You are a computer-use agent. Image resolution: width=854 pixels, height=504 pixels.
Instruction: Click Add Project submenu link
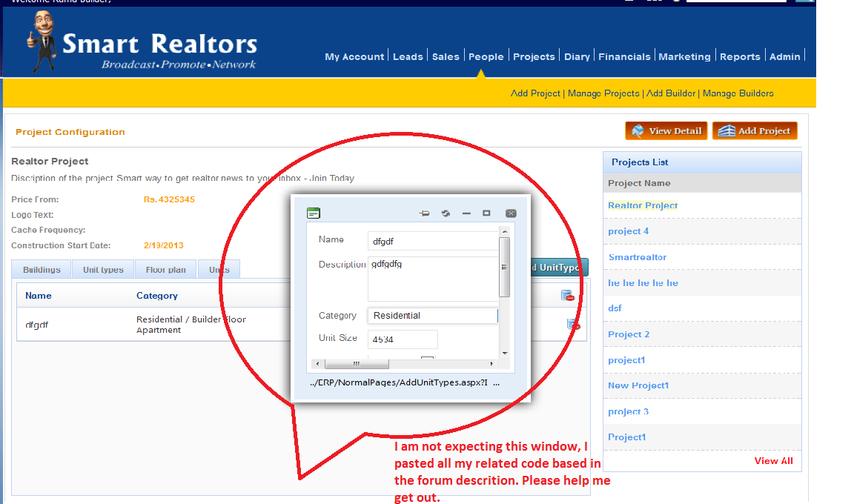pos(534,93)
